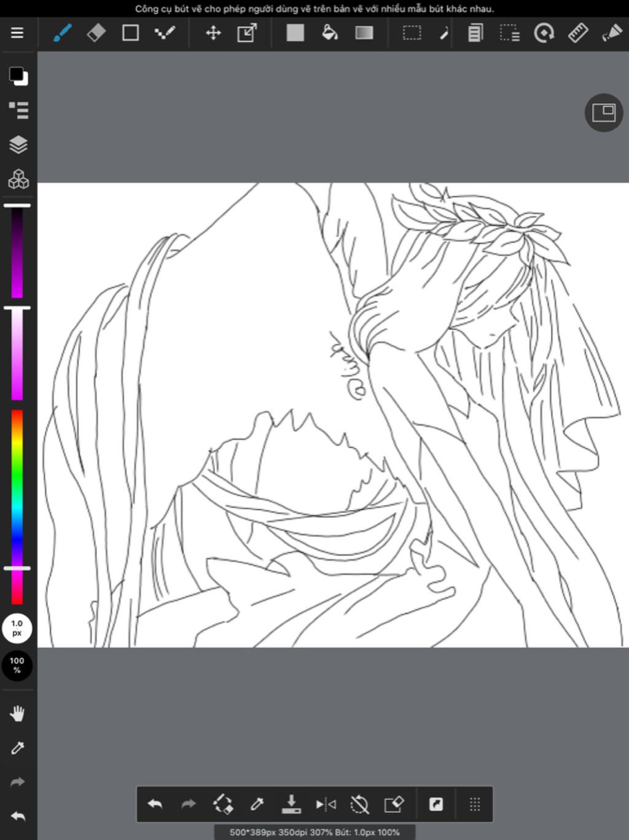Click Undo in the bottom shortcut bar
Screen dimensions: 629x840
(x=155, y=804)
